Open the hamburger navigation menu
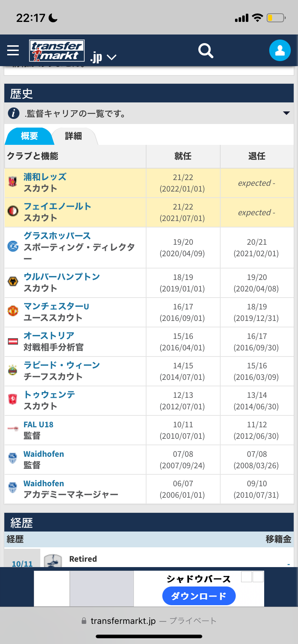Image resolution: width=298 pixels, height=644 pixels. pos(13,50)
